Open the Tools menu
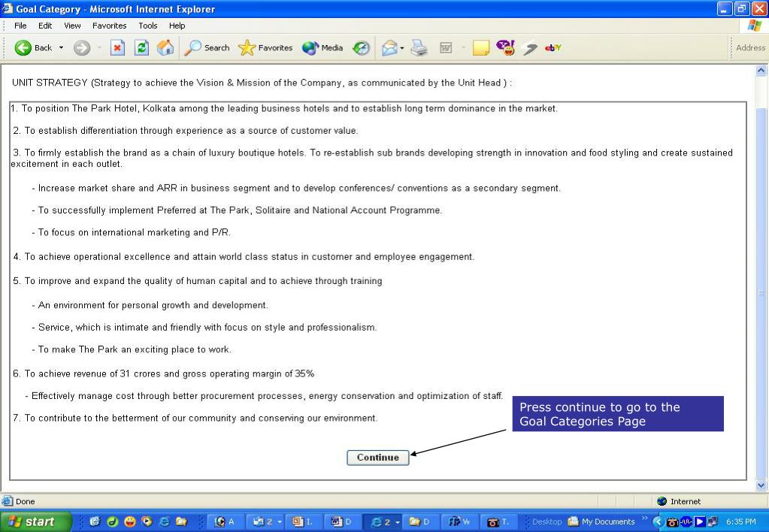The width and height of the screenshot is (769, 532). point(147,26)
